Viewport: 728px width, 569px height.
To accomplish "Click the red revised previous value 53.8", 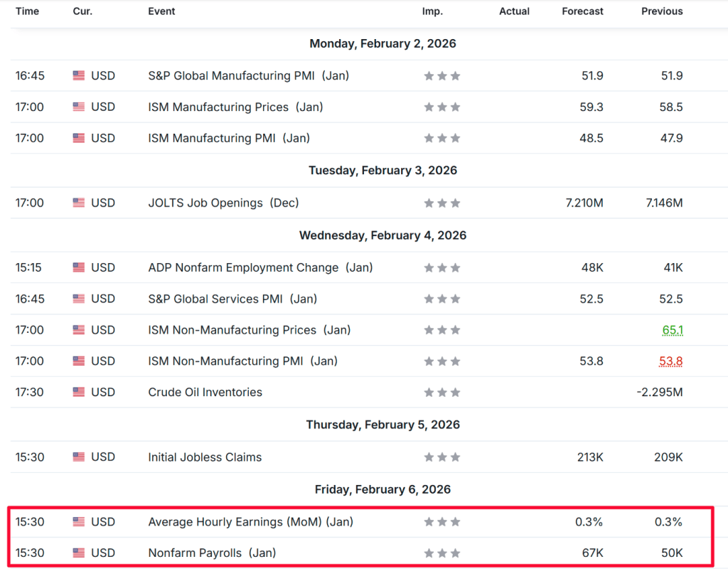I will click(x=670, y=361).
